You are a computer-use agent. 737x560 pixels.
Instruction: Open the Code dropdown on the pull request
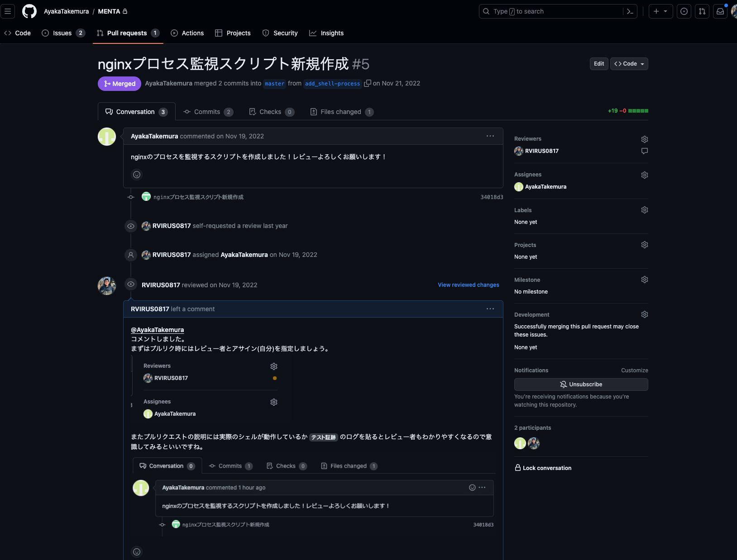628,63
